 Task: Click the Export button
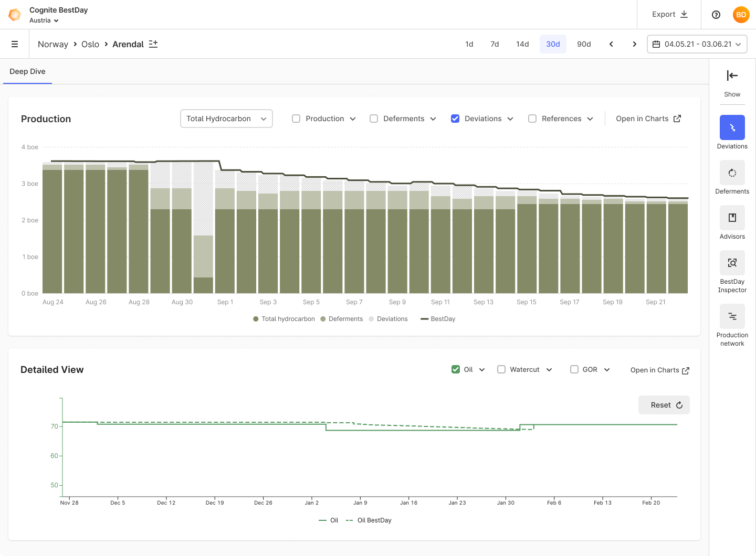pos(669,14)
